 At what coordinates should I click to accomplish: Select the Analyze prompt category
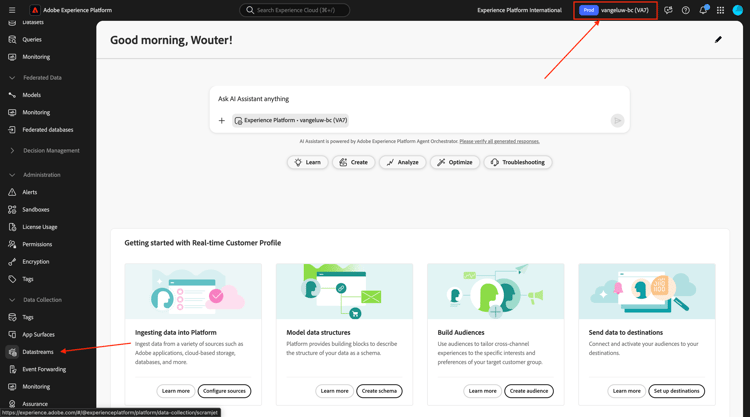(x=403, y=163)
